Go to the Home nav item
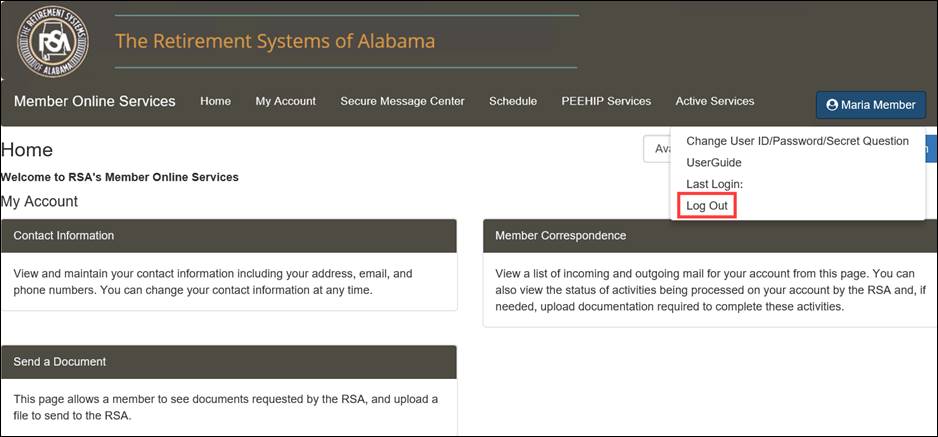 click(215, 102)
